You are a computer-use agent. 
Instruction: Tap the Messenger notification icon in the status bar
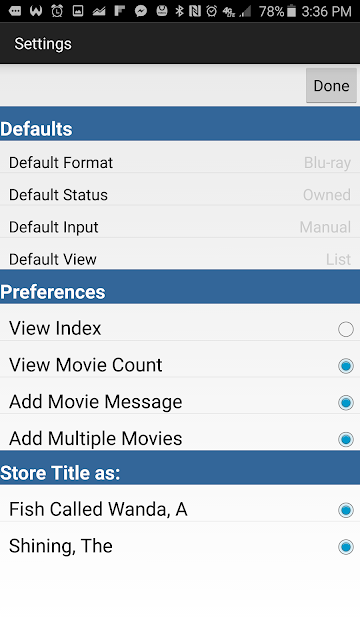(x=141, y=11)
